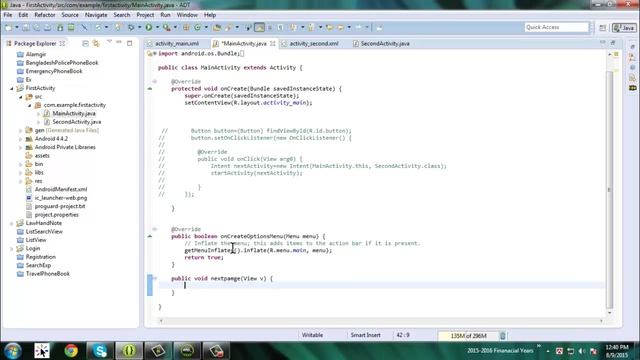
Task: Click the Quick Access search field
Action: pos(557,27)
